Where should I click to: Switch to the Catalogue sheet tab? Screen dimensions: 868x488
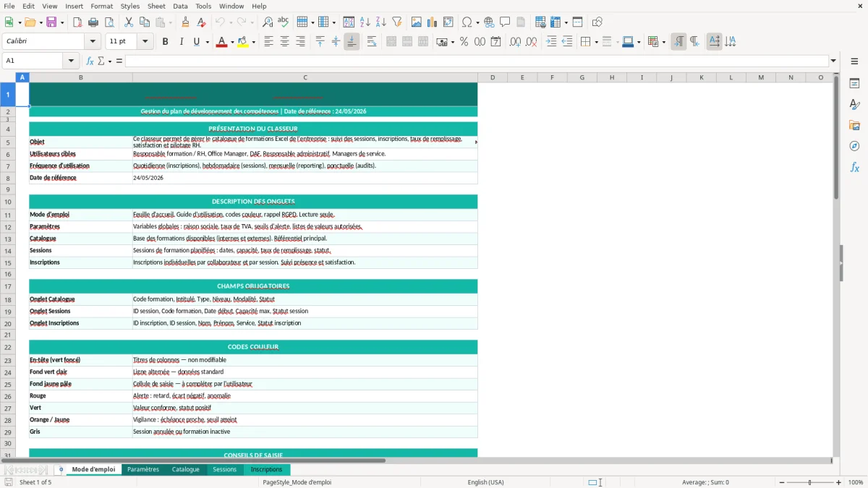pos(186,469)
